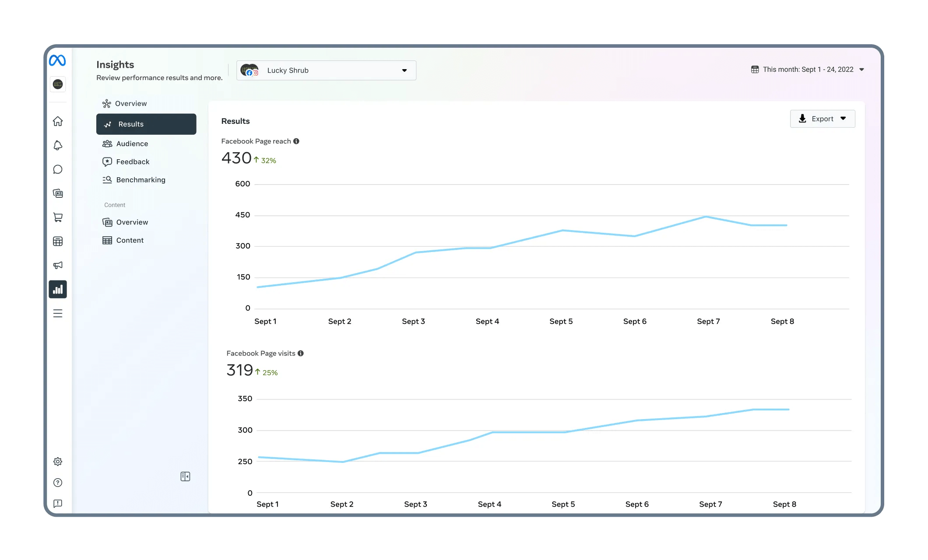Image resolution: width=928 pixels, height=560 pixels.
Task: Open the Ads megaphone icon
Action: click(57, 265)
